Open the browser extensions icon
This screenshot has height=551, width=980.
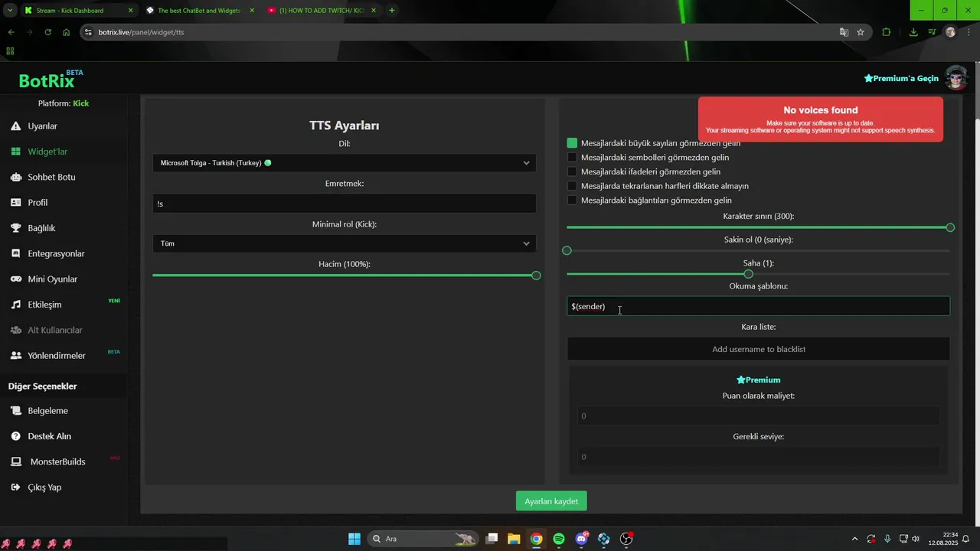887,32
